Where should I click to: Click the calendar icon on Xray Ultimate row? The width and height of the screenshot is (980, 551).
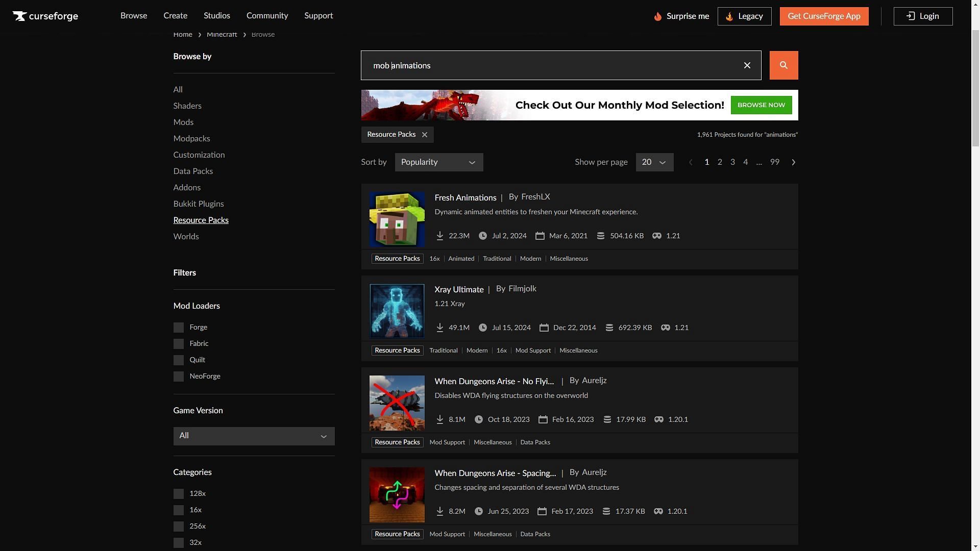click(x=544, y=328)
